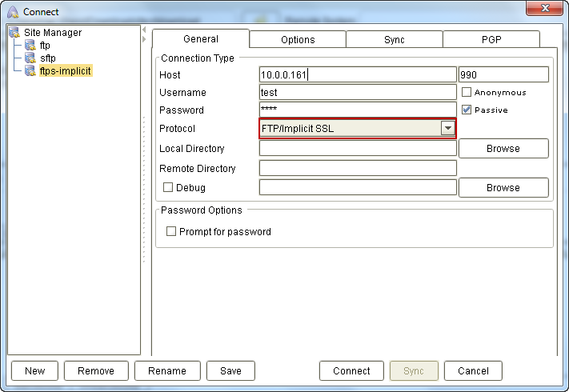
Task: Uncheck the Passive checkbox
Action: click(x=467, y=110)
